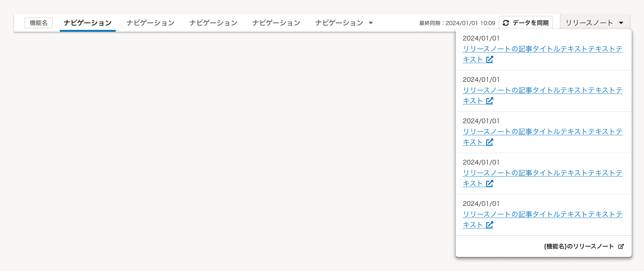Expand the fifth ナビゲーション dropdown caret

pyautogui.click(x=371, y=23)
